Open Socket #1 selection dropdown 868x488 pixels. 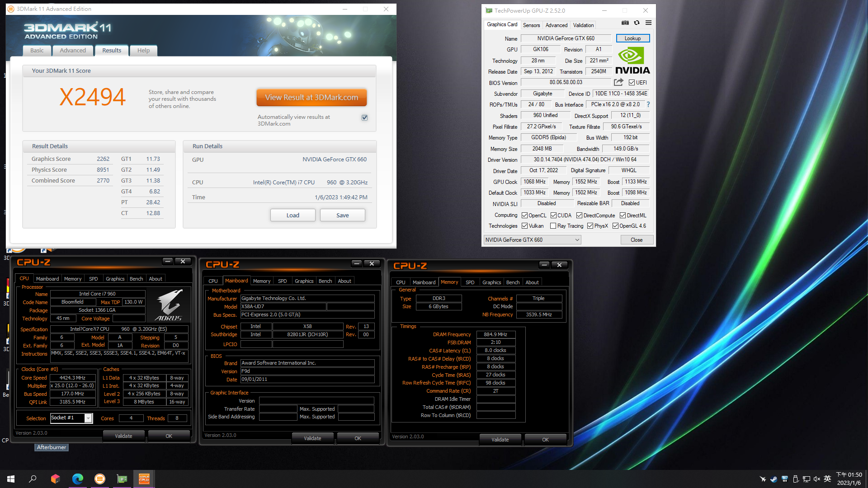pyautogui.click(x=71, y=418)
